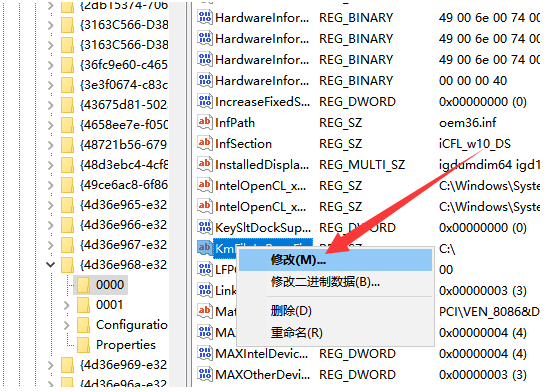Click the Configuratio folder icon
Viewport: 548px width, 392px height.
84,325
